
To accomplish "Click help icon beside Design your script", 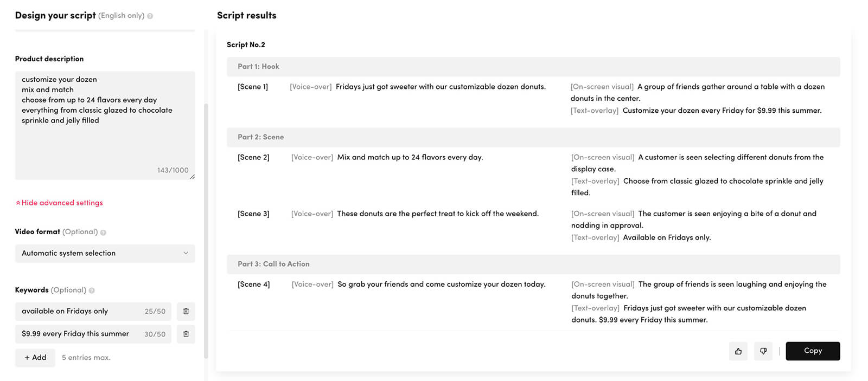I will [150, 16].
